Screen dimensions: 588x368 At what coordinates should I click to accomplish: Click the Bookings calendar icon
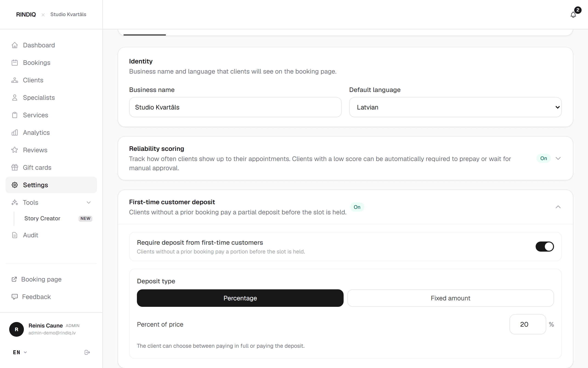point(14,63)
